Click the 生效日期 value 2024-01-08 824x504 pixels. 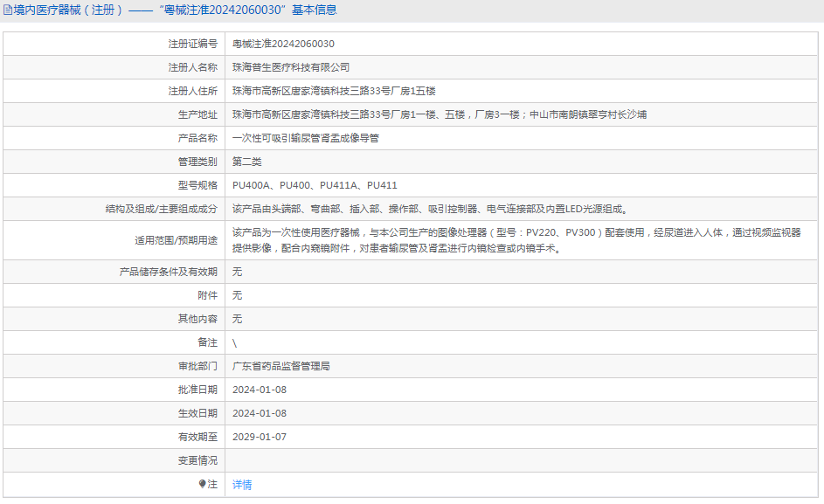(260, 414)
